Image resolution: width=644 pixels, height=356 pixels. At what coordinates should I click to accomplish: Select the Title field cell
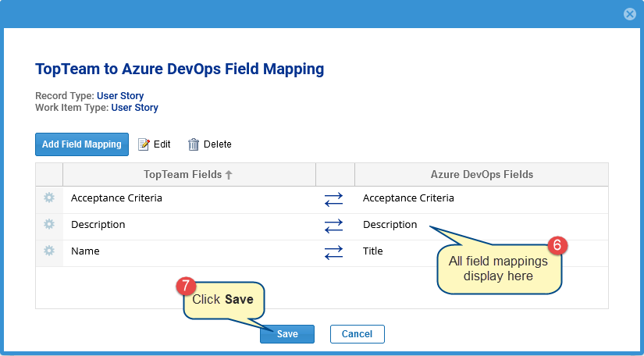482,254
